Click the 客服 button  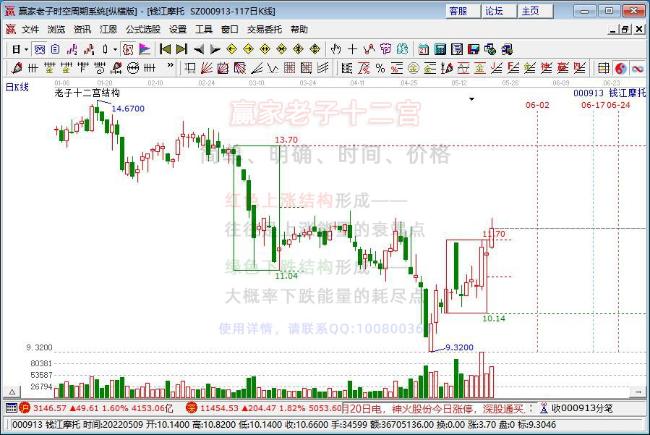tap(464, 11)
